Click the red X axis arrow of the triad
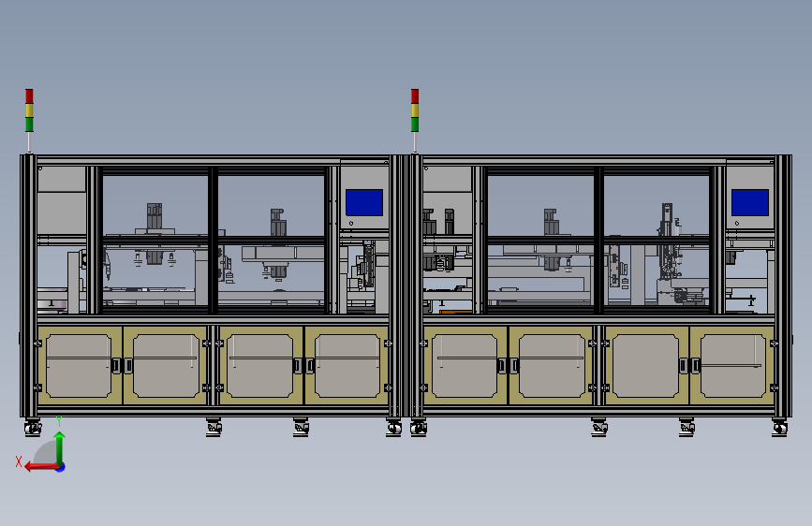 pyautogui.click(x=42, y=467)
